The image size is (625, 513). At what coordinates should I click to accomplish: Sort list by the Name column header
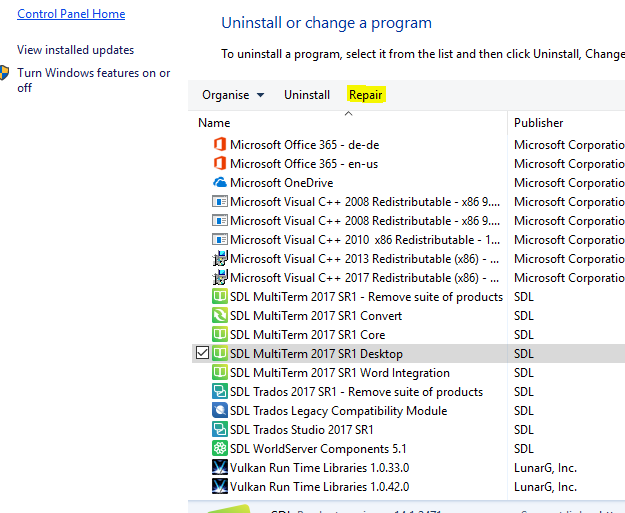tap(214, 123)
